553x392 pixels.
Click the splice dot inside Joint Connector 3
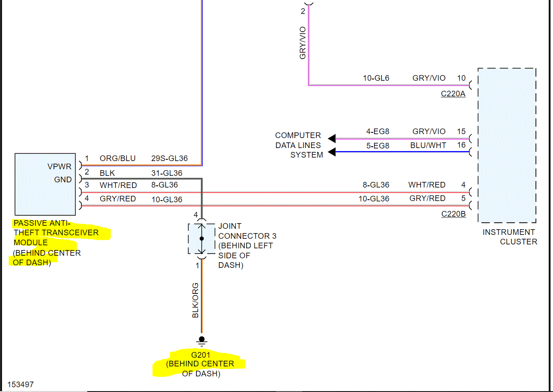pos(202,239)
